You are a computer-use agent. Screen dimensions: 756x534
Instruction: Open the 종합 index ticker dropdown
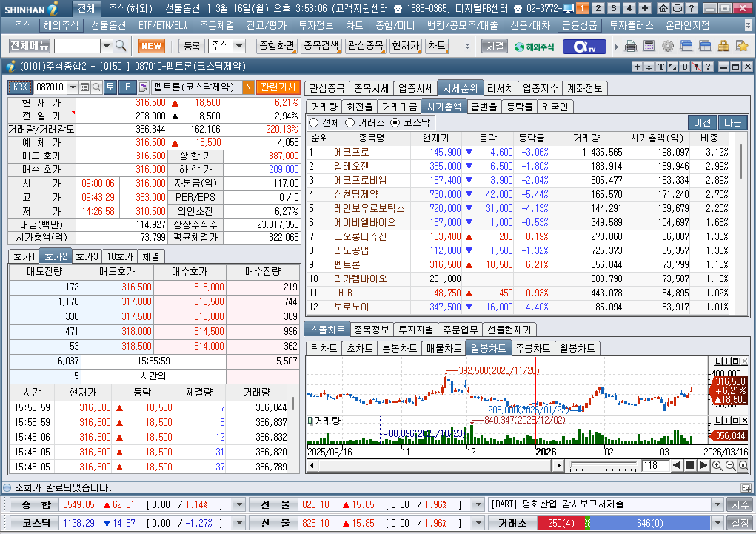click(x=239, y=504)
